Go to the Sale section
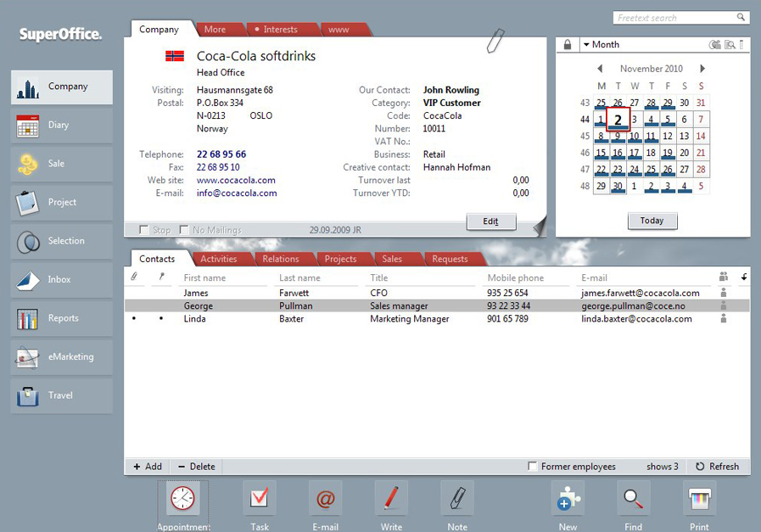761x532 pixels. coord(62,164)
